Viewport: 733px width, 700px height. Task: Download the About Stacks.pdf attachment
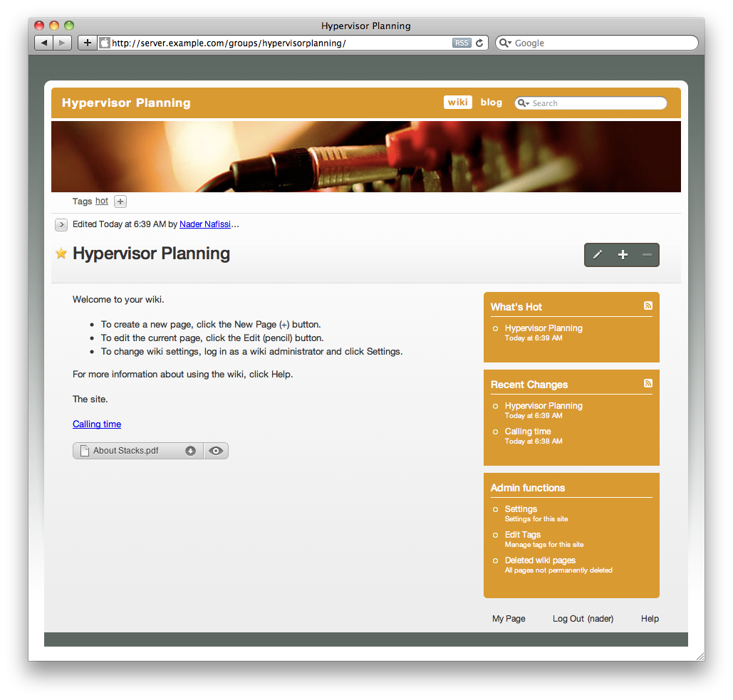[x=190, y=451]
